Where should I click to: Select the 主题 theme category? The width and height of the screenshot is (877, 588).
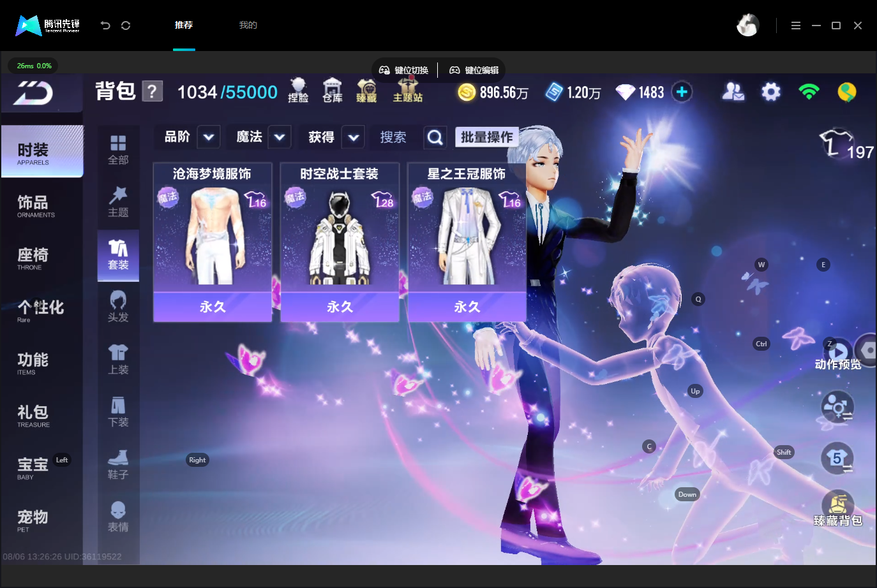coord(118,202)
